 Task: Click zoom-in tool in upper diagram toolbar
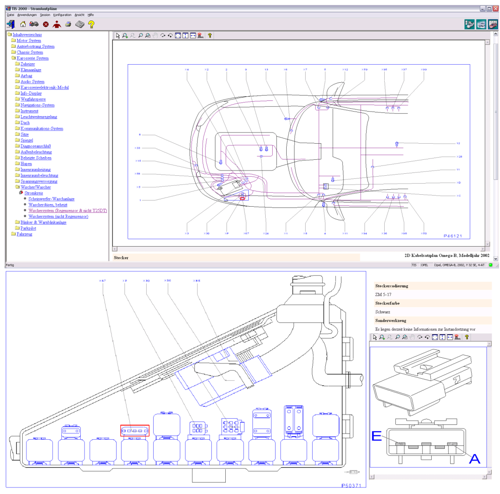click(125, 35)
